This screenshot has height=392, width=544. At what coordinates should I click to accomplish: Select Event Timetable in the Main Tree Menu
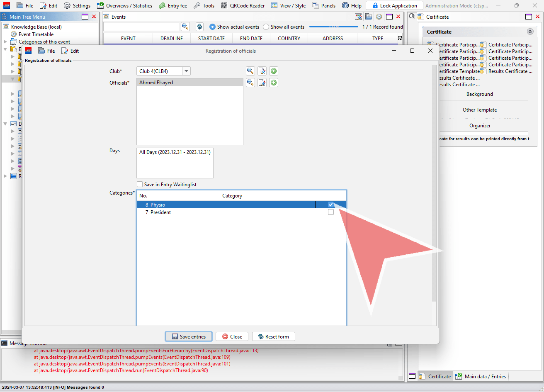tap(36, 34)
